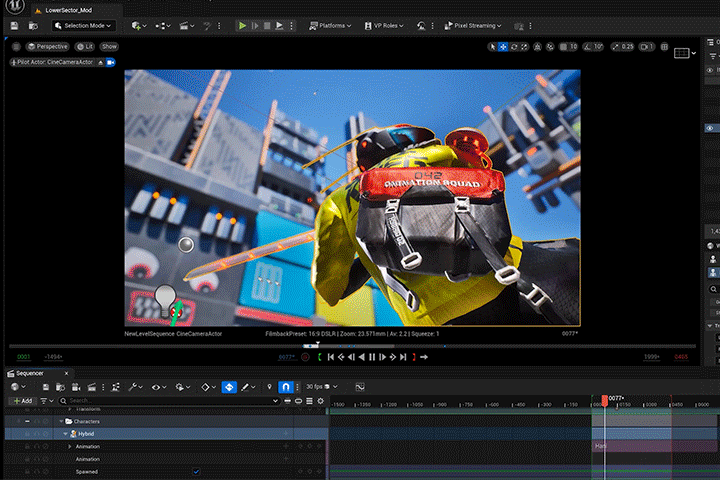The width and height of the screenshot is (720, 480).
Task: Open the Sequencer track filter dropdown
Action: tap(47, 401)
